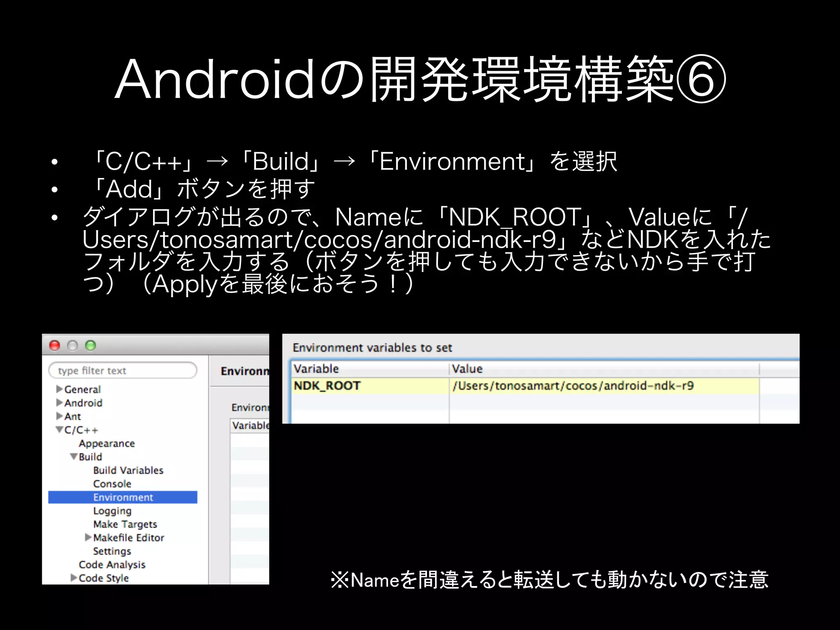Image resolution: width=840 pixels, height=630 pixels.
Task: Click the Variable header in preferences window
Action: click(250, 425)
